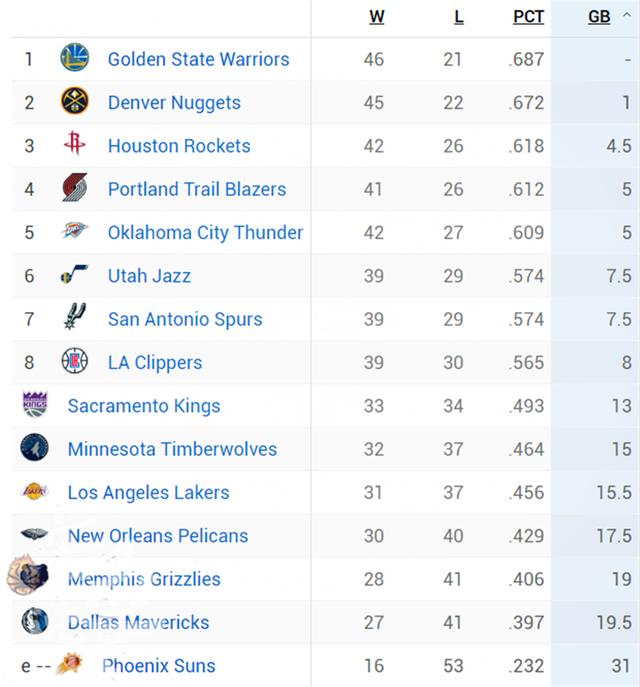Sort standings by PCT column
This screenshot has height=687, width=640.
click(528, 17)
